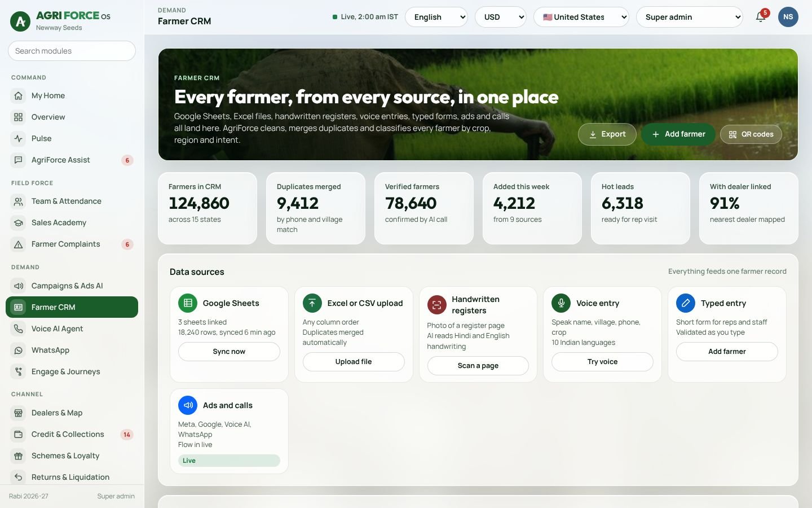Click the Farmers in CRM 124,860 card
812x508 pixels.
coord(208,208)
